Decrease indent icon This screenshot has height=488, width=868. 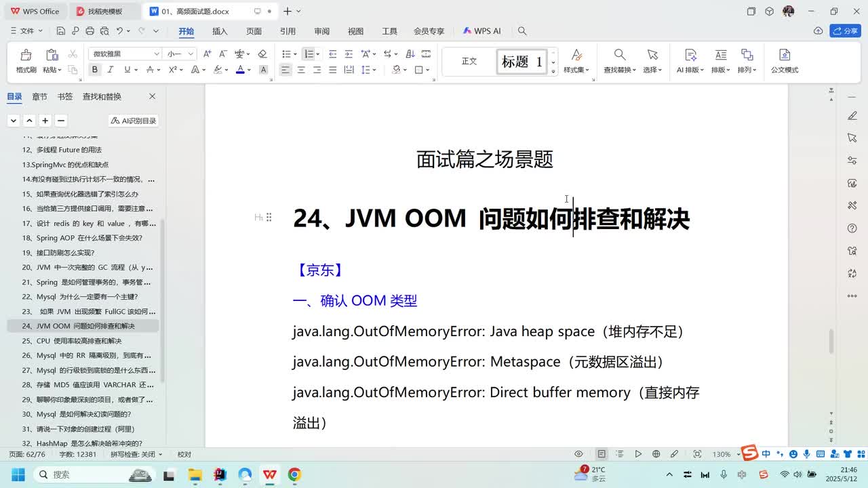pos(332,54)
